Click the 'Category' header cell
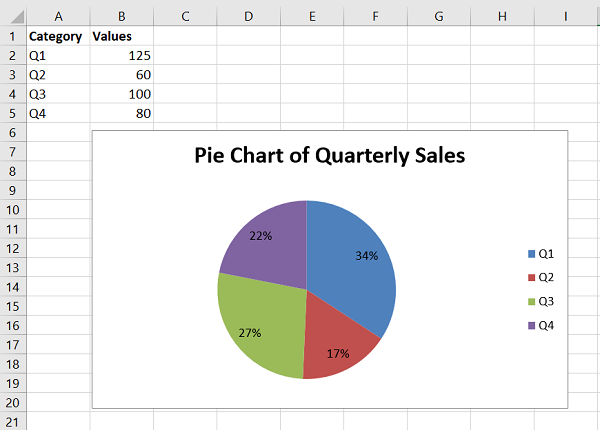Viewport: 600px width, 430px height. (x=58, y=36)
